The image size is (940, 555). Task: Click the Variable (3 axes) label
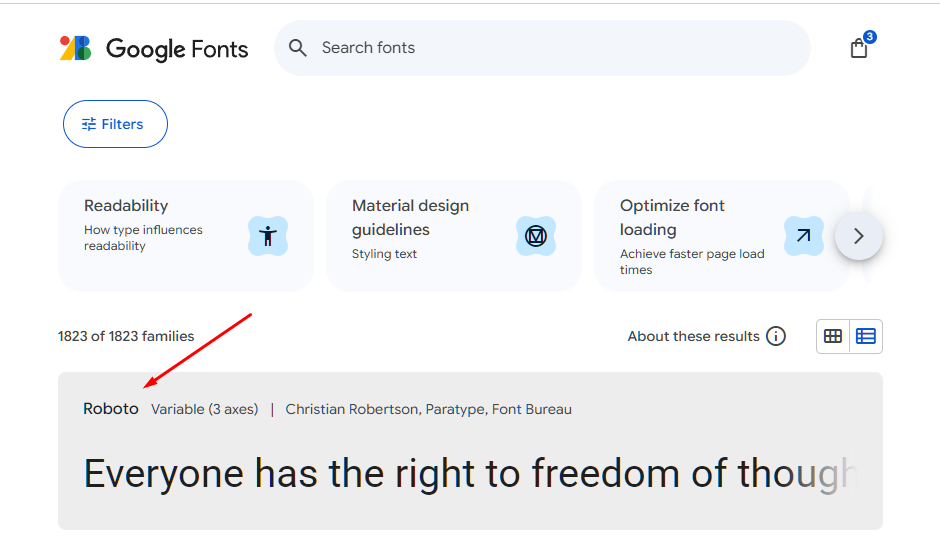point(204,409)
